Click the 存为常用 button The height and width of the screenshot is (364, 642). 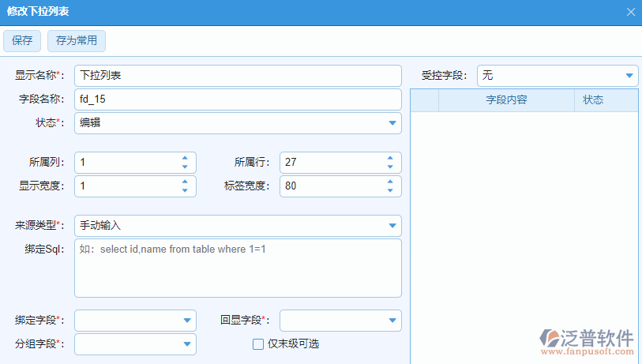tap(76, 40)
